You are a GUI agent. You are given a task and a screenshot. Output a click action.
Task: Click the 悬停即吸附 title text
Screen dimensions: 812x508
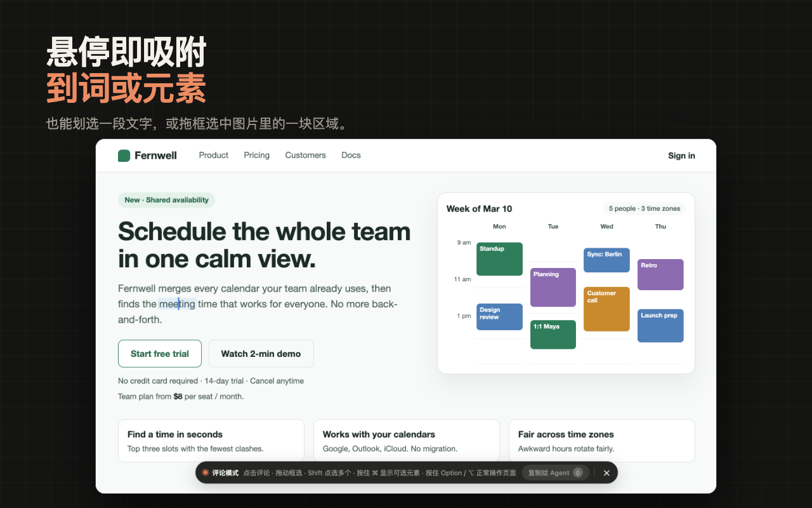[x=126, y=52]
